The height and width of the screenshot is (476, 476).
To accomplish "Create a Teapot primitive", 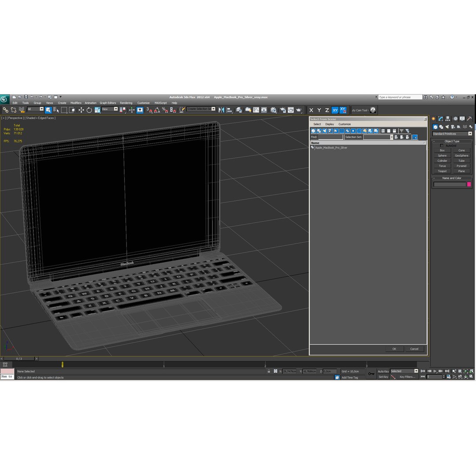I will (x=442, y=171).
